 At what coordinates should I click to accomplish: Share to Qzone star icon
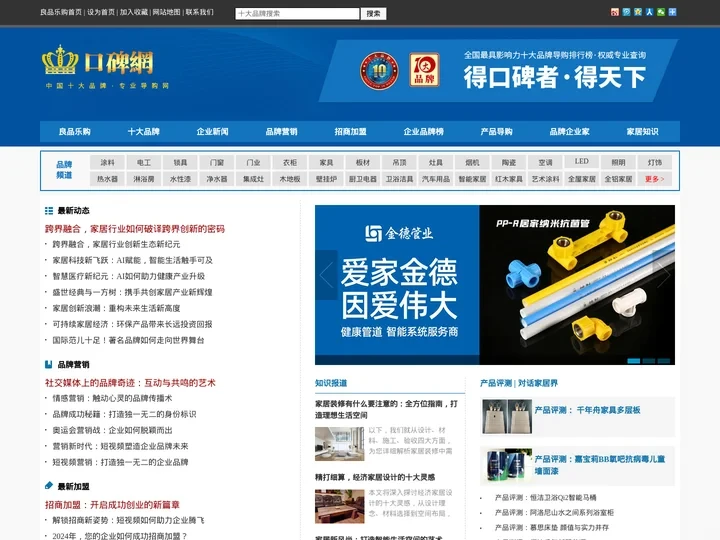click(638, 12)
